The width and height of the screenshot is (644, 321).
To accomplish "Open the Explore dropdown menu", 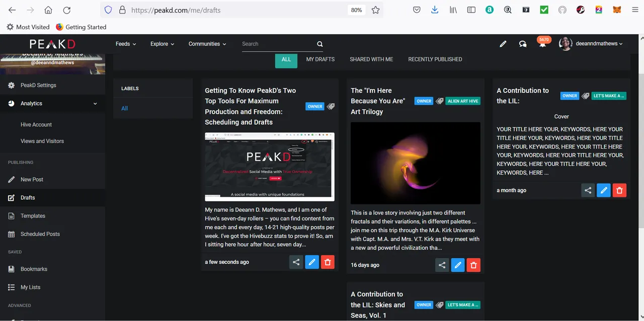I will [162, 44].
